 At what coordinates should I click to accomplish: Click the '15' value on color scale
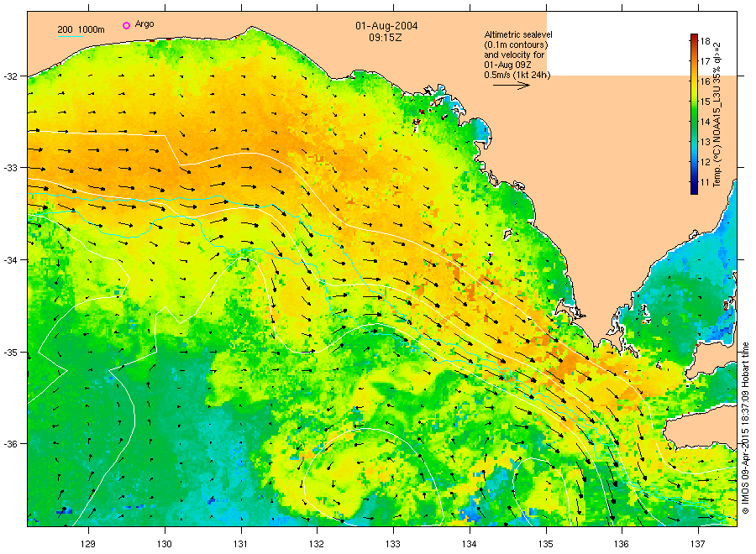[706, 102]
